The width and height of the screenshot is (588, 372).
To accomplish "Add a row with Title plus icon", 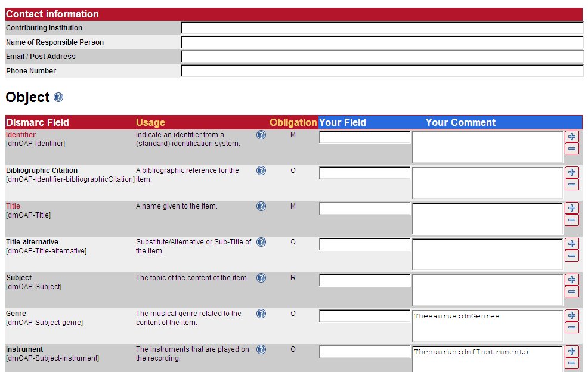I will point(572,208).
